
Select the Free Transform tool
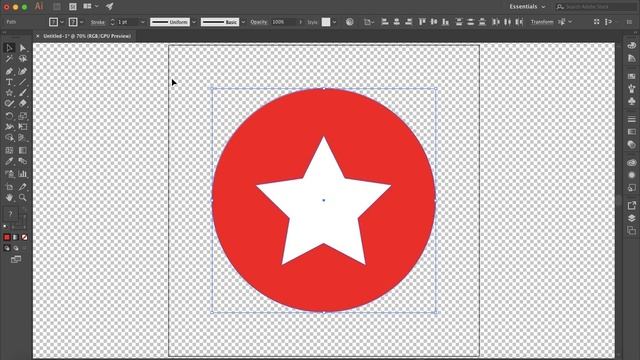pyautogui.click(x=23, y=127)
